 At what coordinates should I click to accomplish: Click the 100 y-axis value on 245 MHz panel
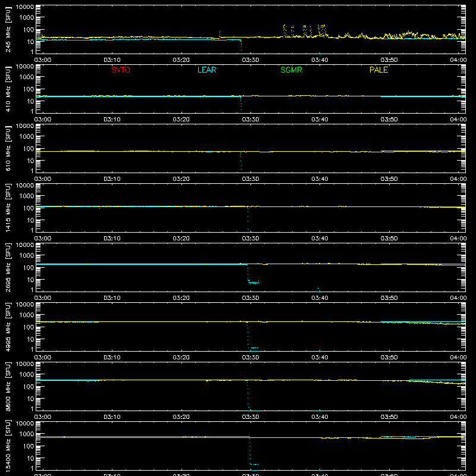[x=29, y=30]
